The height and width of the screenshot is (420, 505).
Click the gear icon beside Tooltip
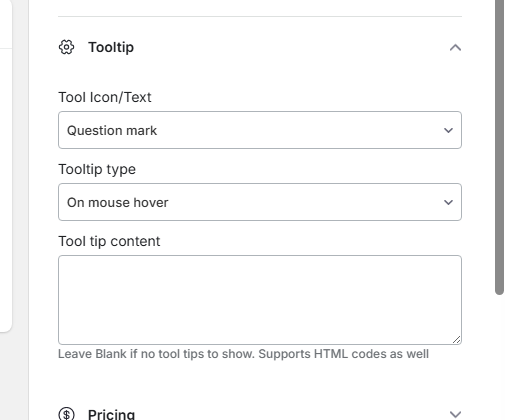66,47
